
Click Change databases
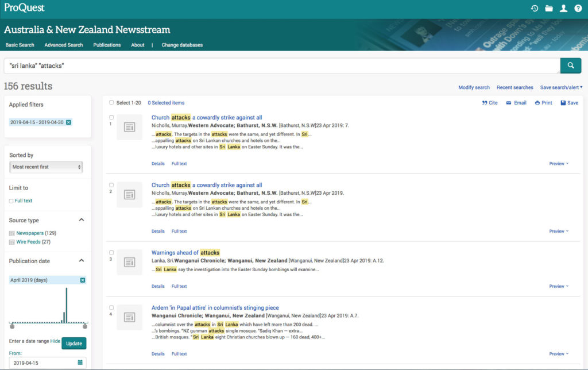[x=182, y=45]
